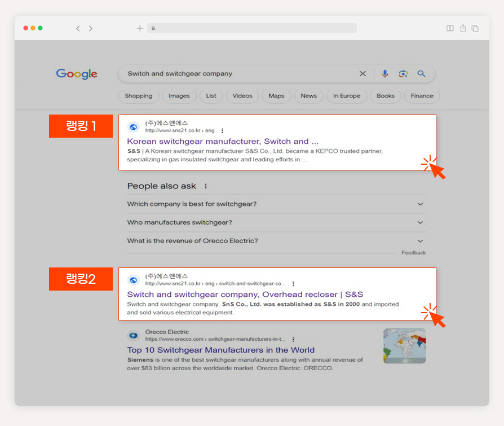Open a new tab with the plus icon
504x426 pixels.
(140, 28)
